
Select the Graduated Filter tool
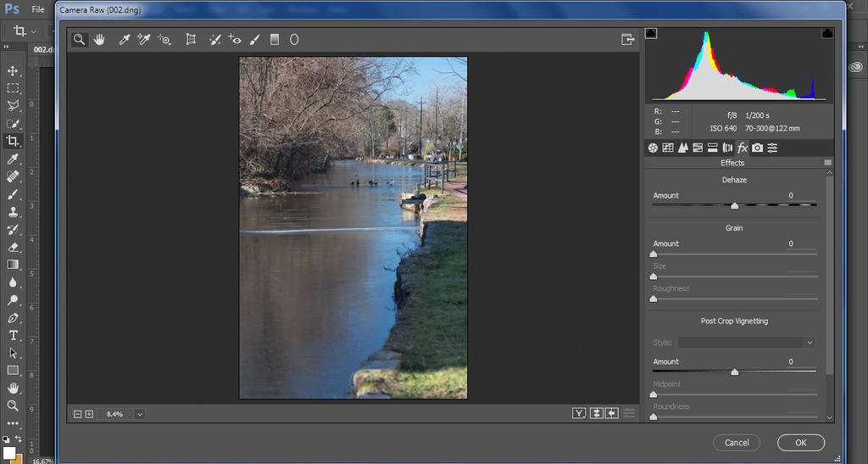click(x=275, y=39)
